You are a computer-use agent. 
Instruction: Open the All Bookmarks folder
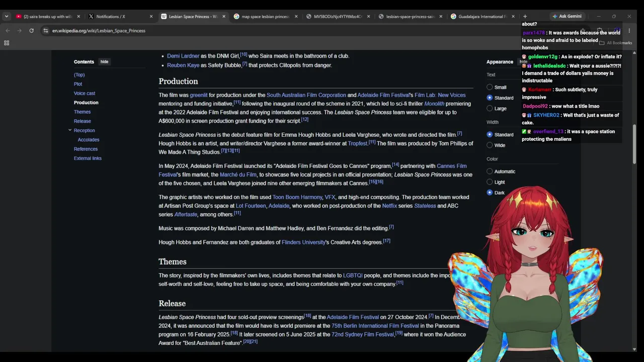click(x=616, y=43)
